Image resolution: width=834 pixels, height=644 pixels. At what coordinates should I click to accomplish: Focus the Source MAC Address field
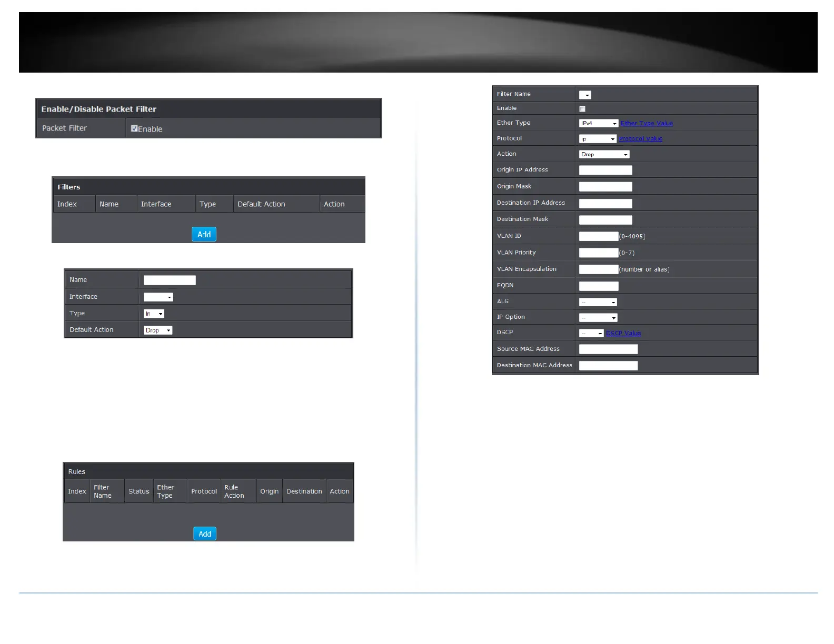click(x=608, y=349)
